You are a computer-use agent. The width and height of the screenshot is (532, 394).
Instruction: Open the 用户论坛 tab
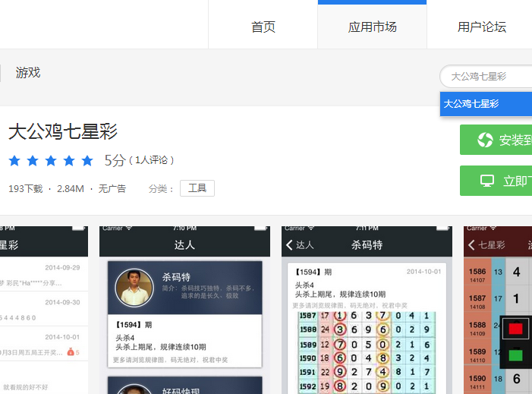481,27
